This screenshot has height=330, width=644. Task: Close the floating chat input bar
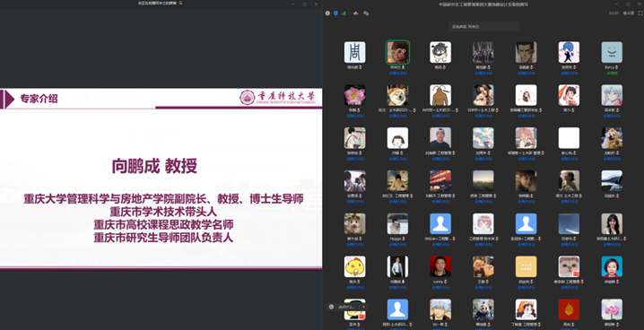click(x=363, y=307)
